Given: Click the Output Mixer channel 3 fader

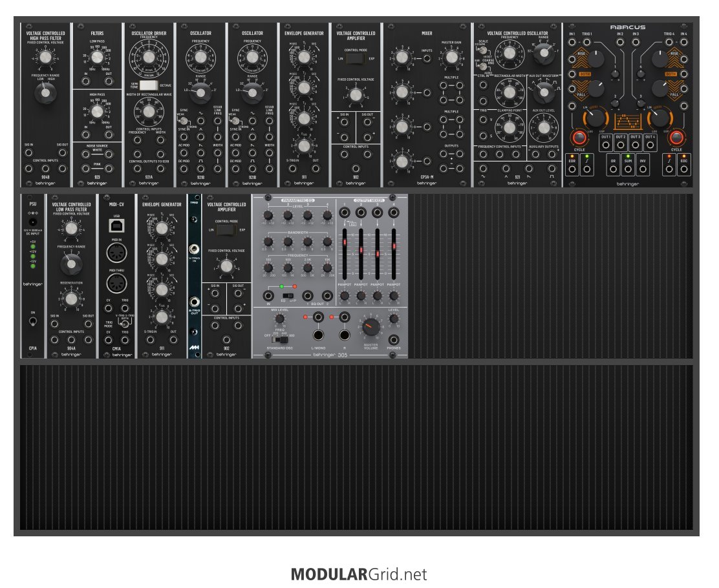Looking at the screenshot, I should [378, 253].
